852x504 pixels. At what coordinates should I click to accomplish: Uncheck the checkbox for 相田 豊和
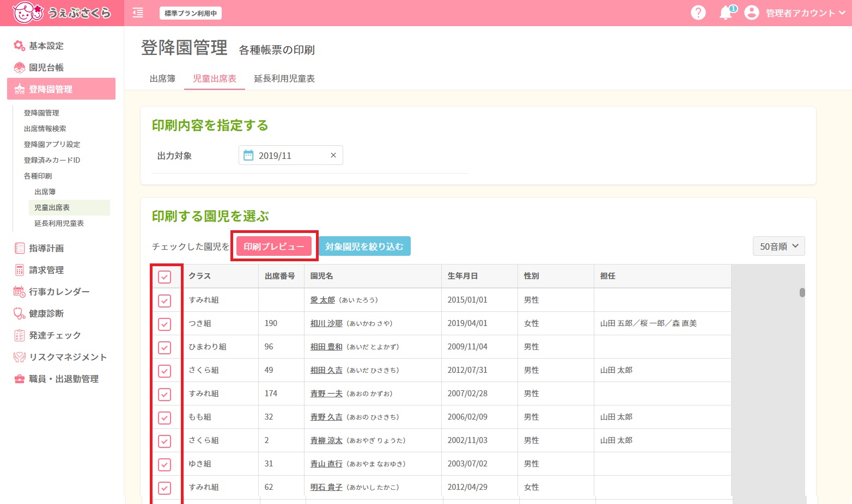165,347
